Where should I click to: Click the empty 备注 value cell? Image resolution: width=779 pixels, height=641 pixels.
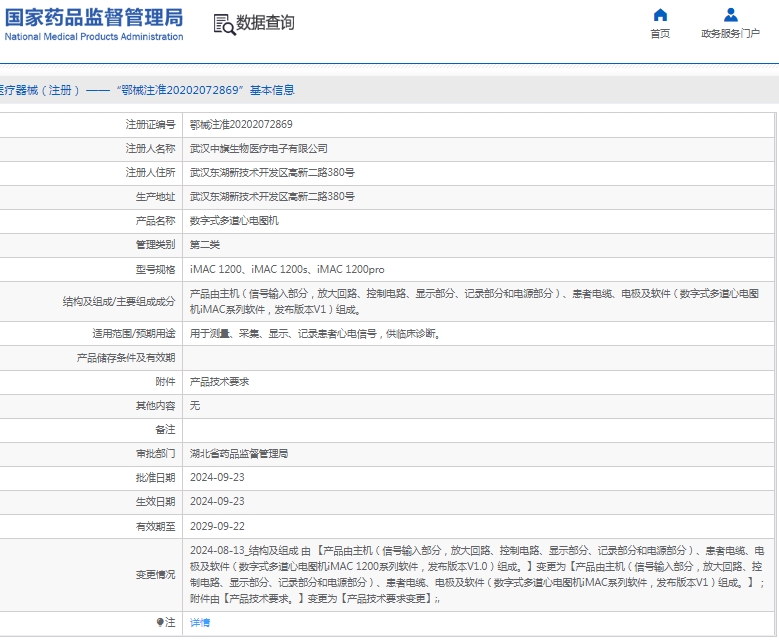click(479, 430)
